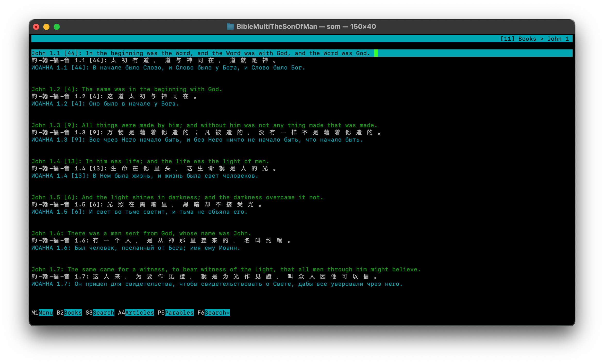604x364 pixels.
Task: Navigate to P5 Parables view
Action: click(x=179, y=313)
